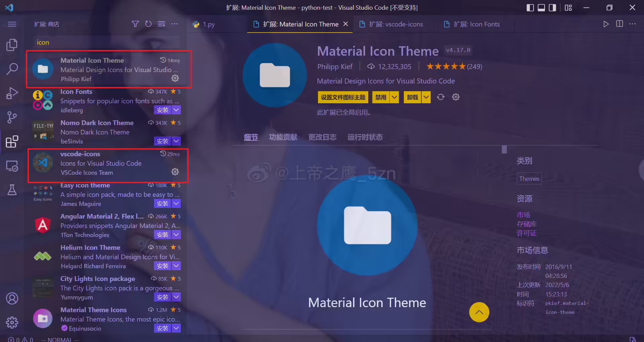Open the 市场 marketplace link

coord(523,215)
